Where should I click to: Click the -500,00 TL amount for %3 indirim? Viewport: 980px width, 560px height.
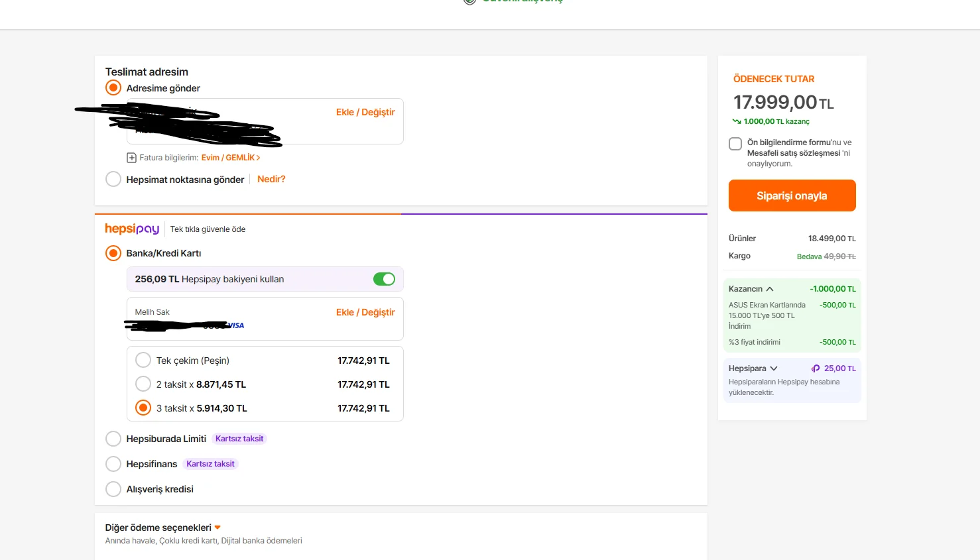pyautogui.click(x=837, y=342)
